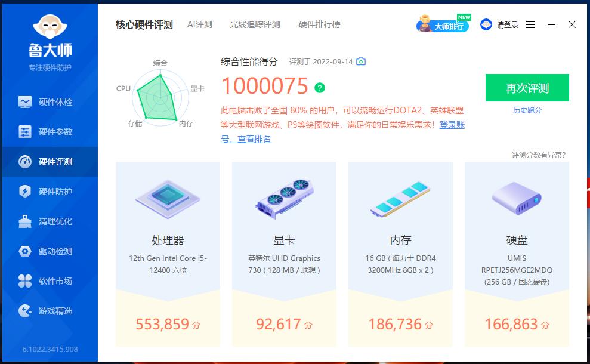The image size is (590, 364).
Task: Open 硬件参数 in sidebar
Action: pyautogui.click(x=50, y=132)
